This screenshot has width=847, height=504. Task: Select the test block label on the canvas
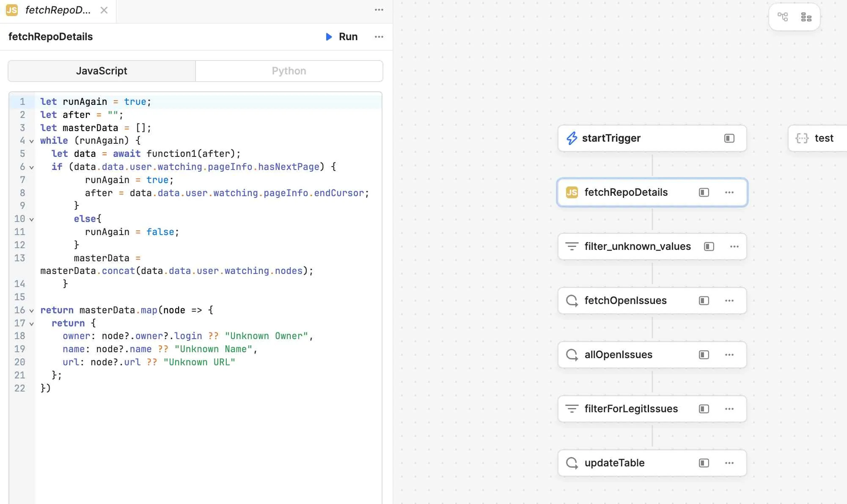tap(824, 138)
